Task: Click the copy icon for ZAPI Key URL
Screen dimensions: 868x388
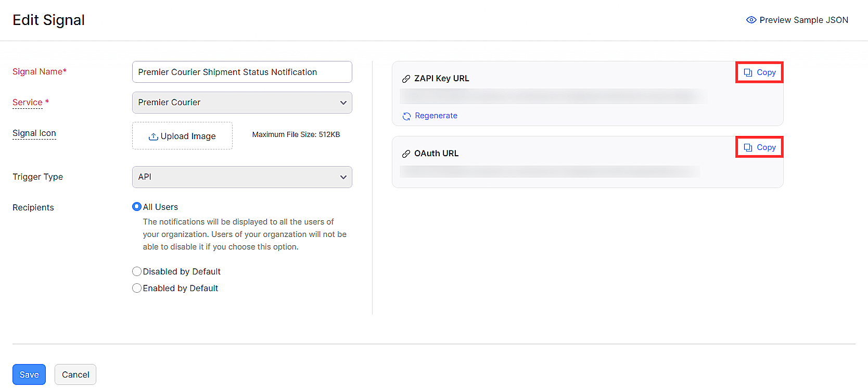Action: pyautogui.click(x=748, y=72)
